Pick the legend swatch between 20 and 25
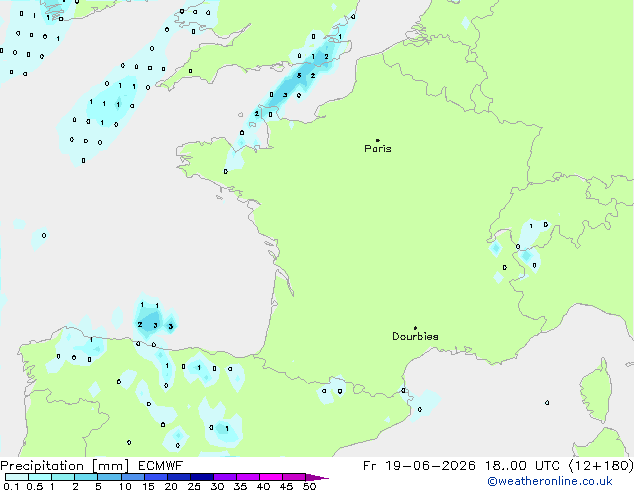 179,477
